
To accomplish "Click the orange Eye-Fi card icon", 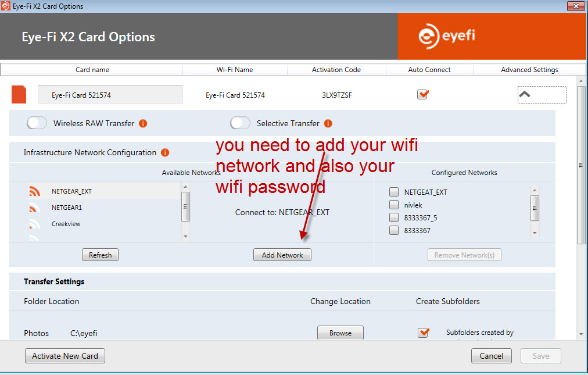I will click(x=19, y=95).
